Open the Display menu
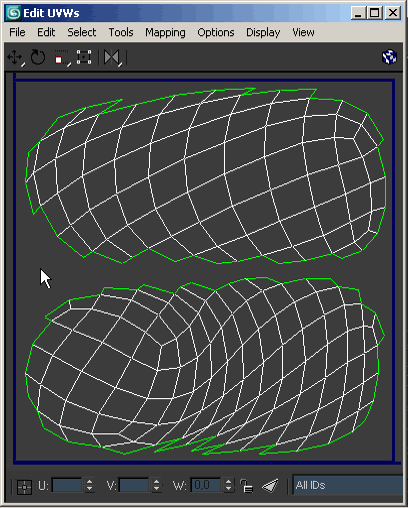The height and width of the screenshot is (508, 408). click(263, 32)
